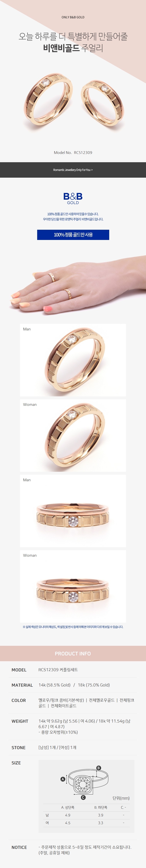Viewport: 146px width, 868px height.
Task: Open the Romantic Jewellery Only For You link
Action: (x=73, y=170)
